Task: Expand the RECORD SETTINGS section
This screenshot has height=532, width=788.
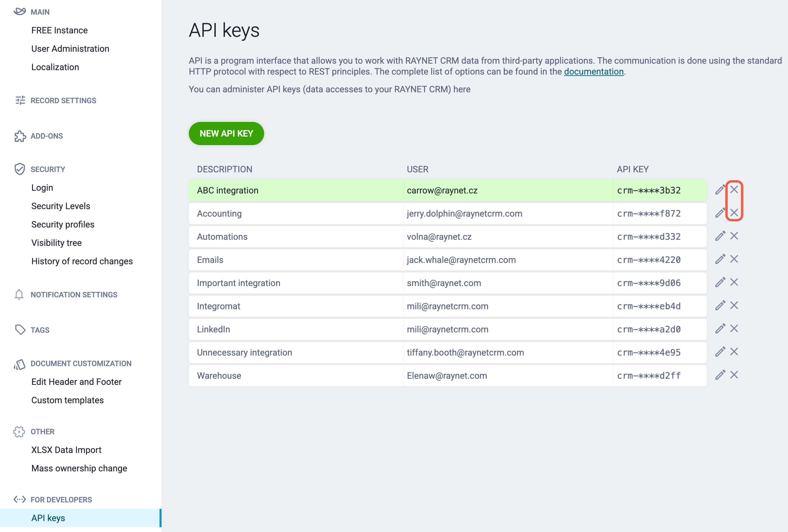Action: 63,100
